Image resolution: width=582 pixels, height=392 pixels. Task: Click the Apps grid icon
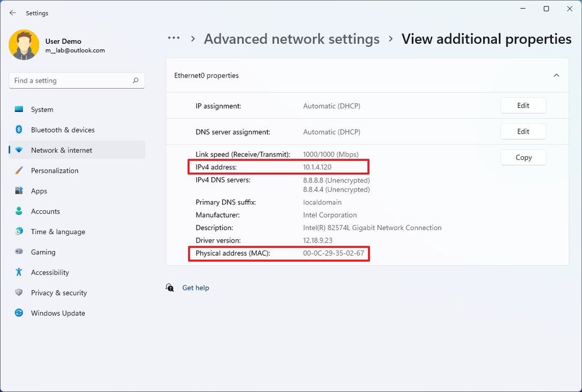[x=19, y=191]
